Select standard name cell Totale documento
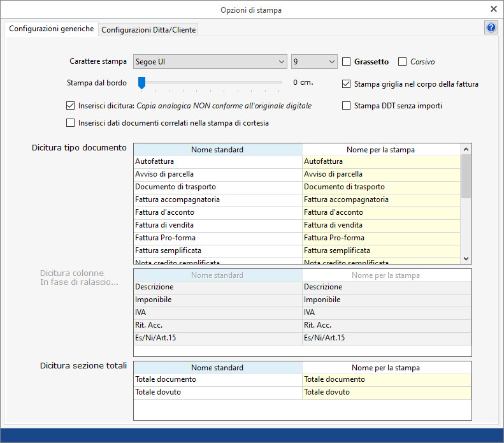Screen dimensions: 504x443 click(218, 379)
